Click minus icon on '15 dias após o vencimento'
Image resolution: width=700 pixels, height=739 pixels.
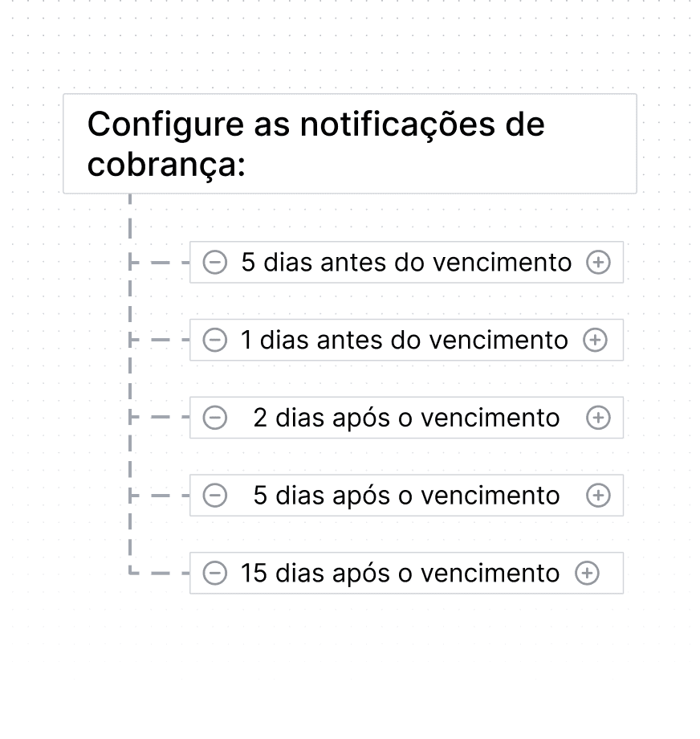215,573
